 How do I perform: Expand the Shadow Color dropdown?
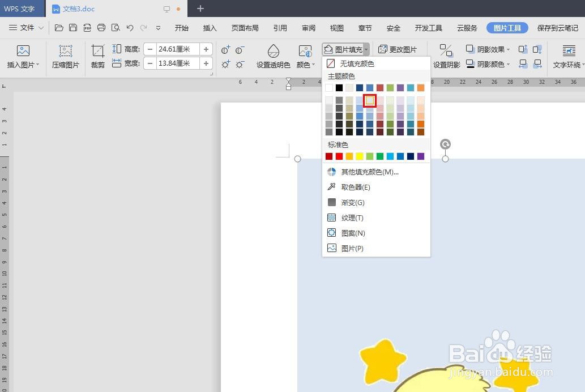(509, 64)
